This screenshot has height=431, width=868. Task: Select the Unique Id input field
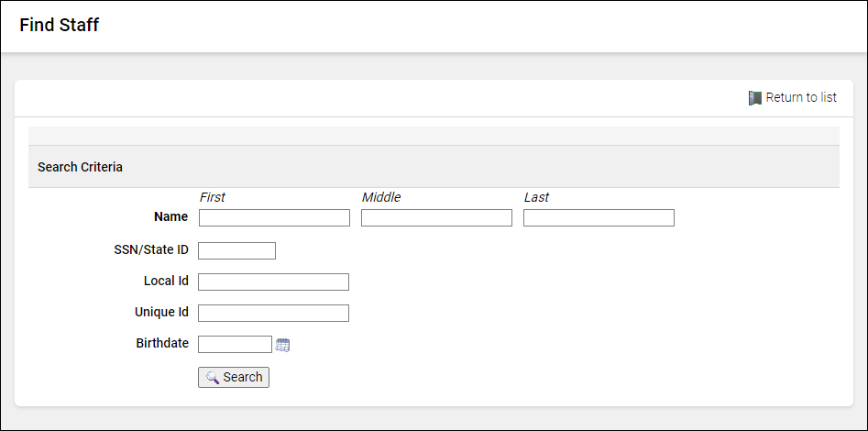pos(273,314)
